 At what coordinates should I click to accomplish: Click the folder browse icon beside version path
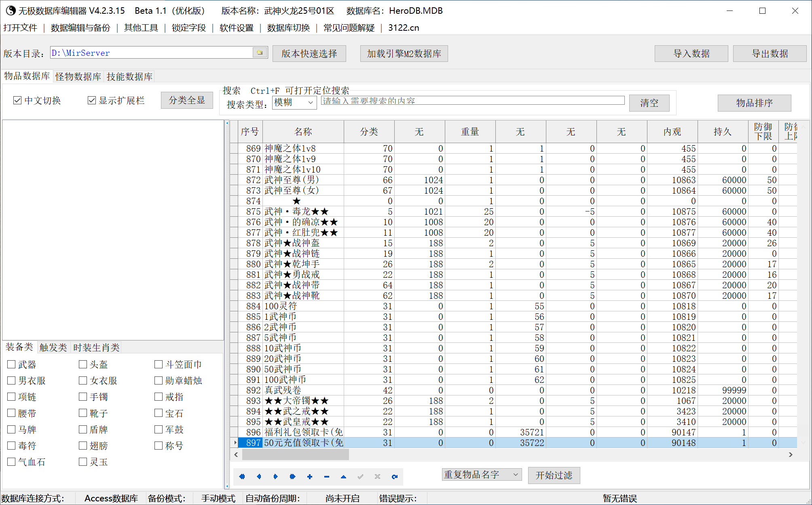click(260, 53)
